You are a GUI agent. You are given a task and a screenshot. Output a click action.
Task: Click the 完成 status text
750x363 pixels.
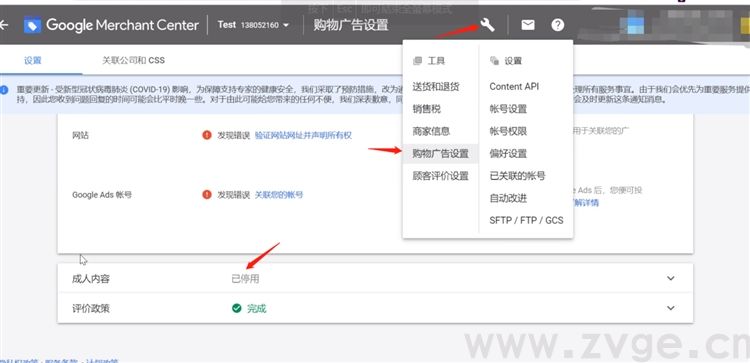click(x=256, y=308)
